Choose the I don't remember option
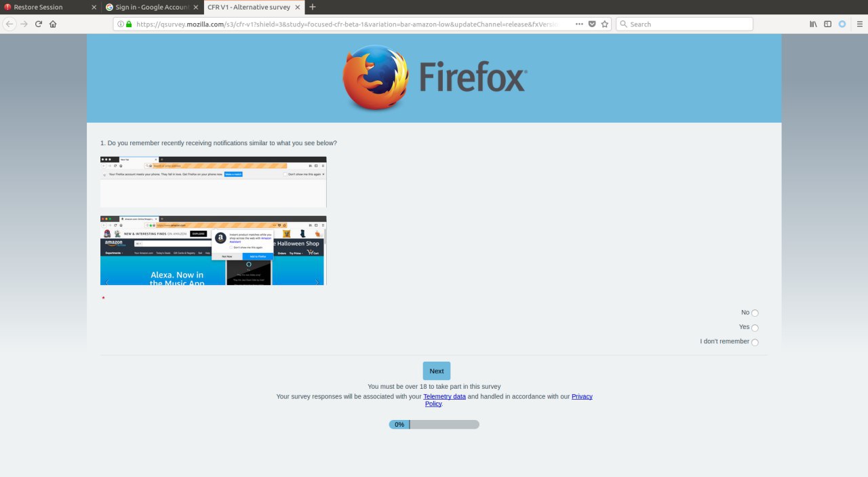The image size is (868, 477). click(755, 343)
